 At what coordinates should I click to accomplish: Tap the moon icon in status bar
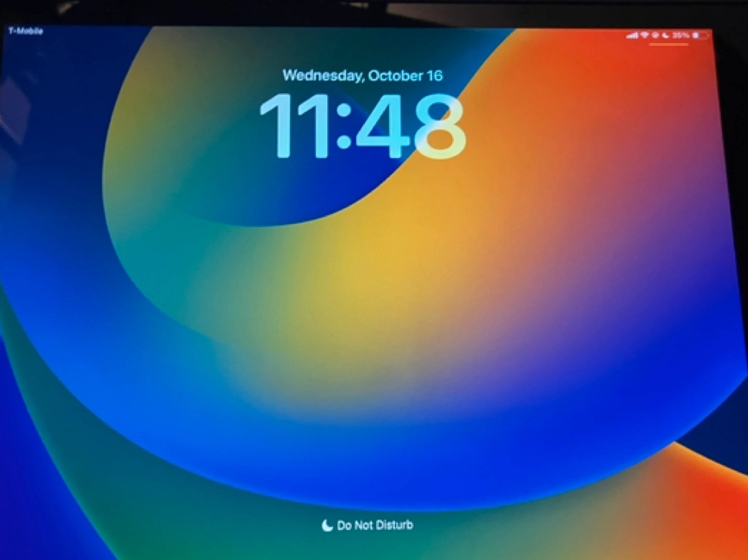tap(665, 35)
